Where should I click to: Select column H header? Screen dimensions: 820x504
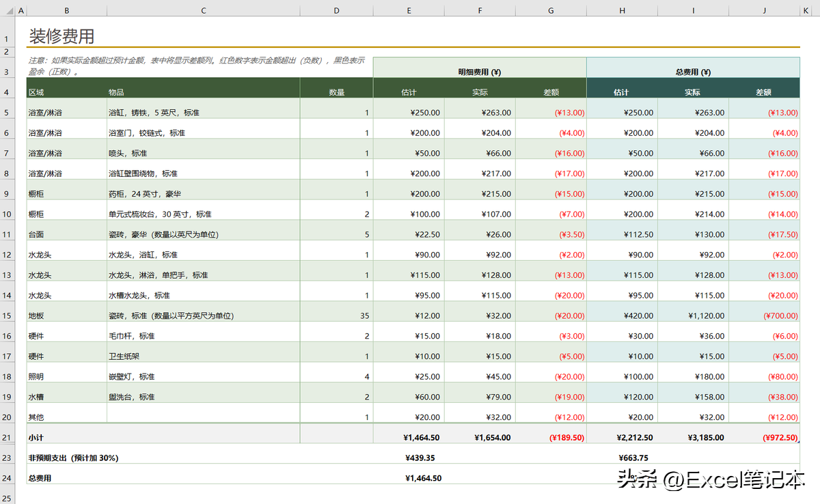coord(622,11)
